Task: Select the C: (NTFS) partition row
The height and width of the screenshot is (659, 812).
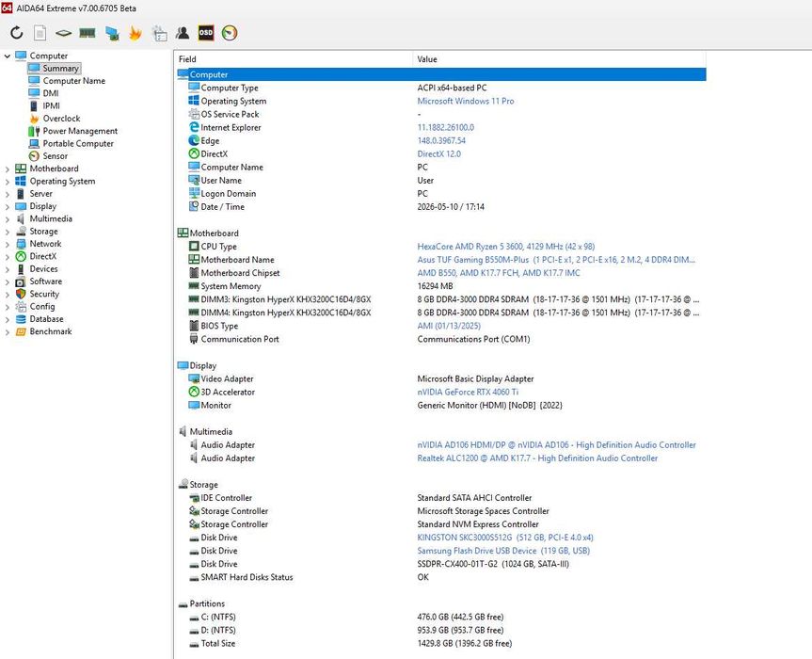Action: click(441, 617)
